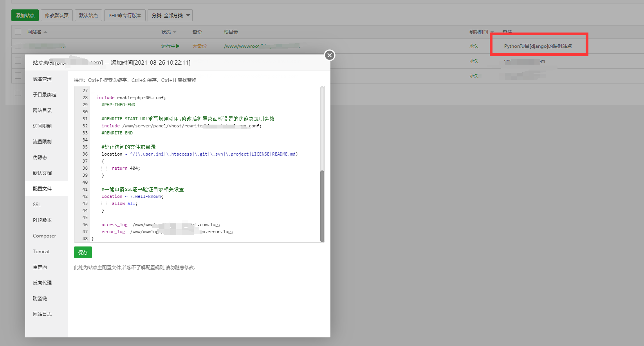This screenshot has width=644, height=346.
Task: Click 永久 expiry in the first row
Action: (x=474, y=46)
